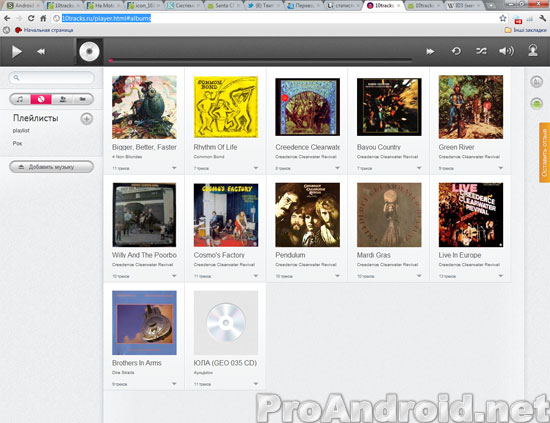Click the 'Pendulum' album title

click(290, 255)
